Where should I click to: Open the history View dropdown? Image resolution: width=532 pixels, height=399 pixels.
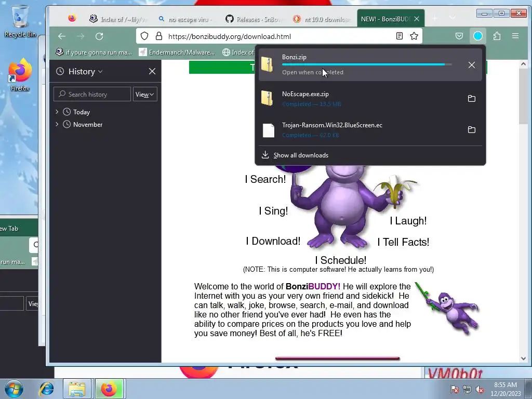[x=145, y=95]
